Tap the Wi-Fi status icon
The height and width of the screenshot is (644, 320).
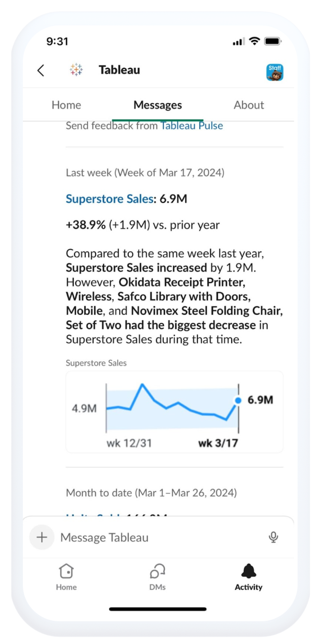click(255, 41)
